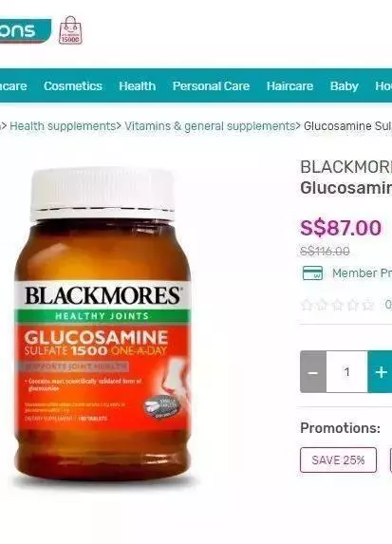The width and height of the screenshot is (392, 544).
Task: Focus the quantity input field
Action: (x=346, y=372)
